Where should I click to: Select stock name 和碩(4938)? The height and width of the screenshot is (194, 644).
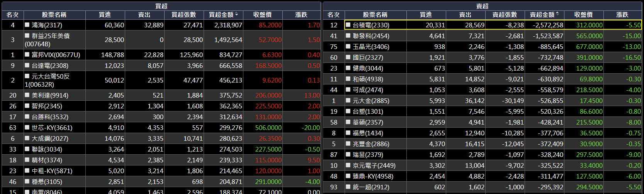tap(368, 79)
